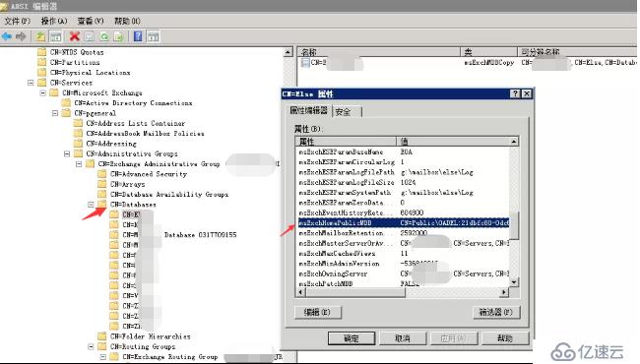Click folder icon of CN=Services
This screenshot has width=640, height=364.
tap(41, 83)
